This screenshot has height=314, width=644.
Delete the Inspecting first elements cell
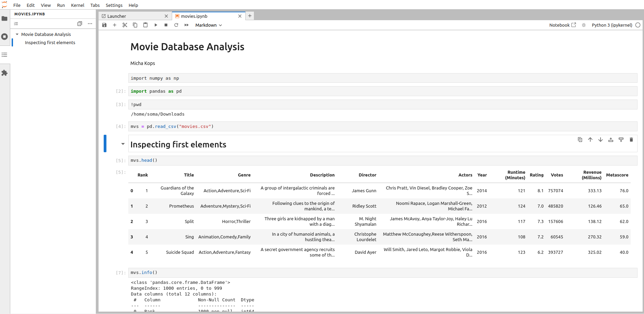pyautogui.click(x=631, y=140)
